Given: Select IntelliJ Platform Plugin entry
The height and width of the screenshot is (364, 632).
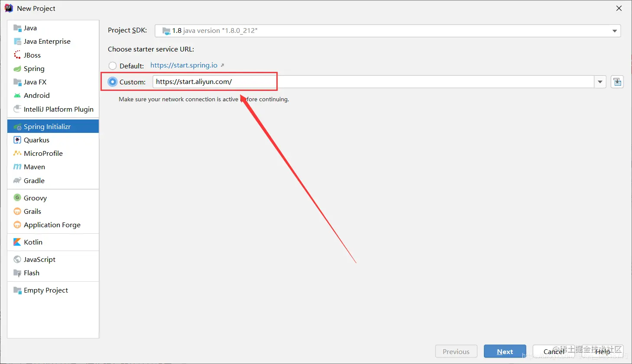Looking at the screenshot, I should (x=53, y=109).
